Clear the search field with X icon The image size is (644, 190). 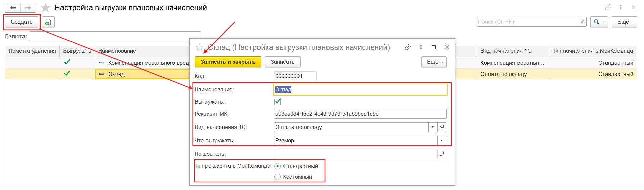coord(582,22)
